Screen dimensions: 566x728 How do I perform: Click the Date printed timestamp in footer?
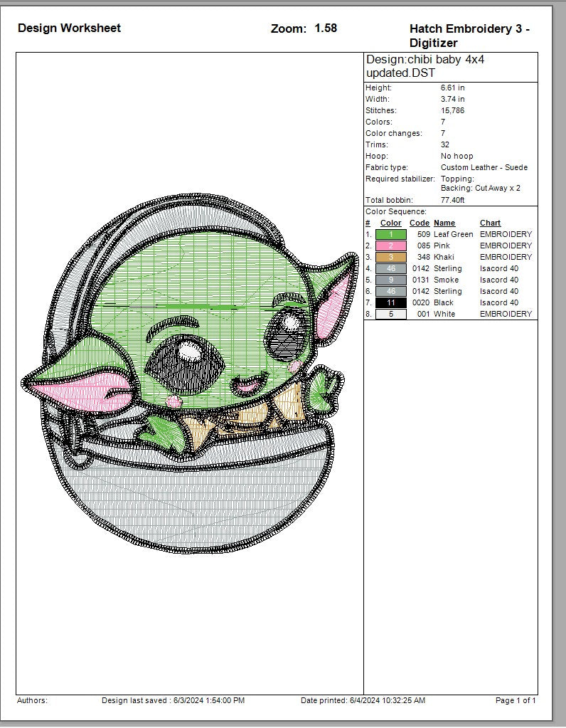pyautogui.click(x=363, y=700)
